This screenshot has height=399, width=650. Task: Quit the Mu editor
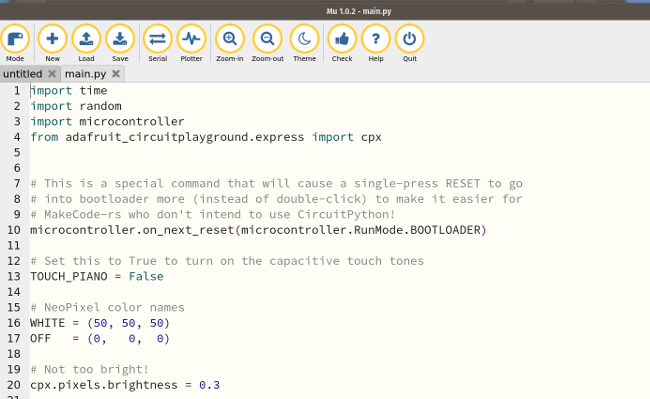click(x=410, y=43)
